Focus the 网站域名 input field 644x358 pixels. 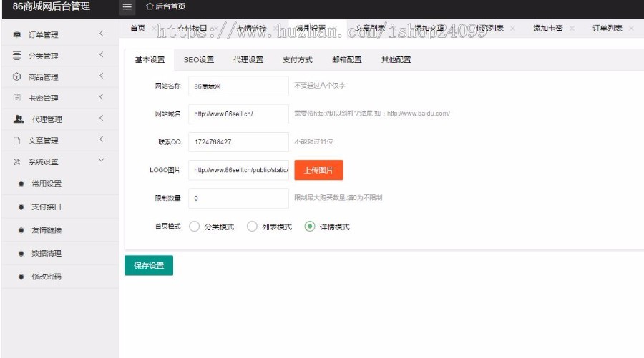tap(238, 114)
